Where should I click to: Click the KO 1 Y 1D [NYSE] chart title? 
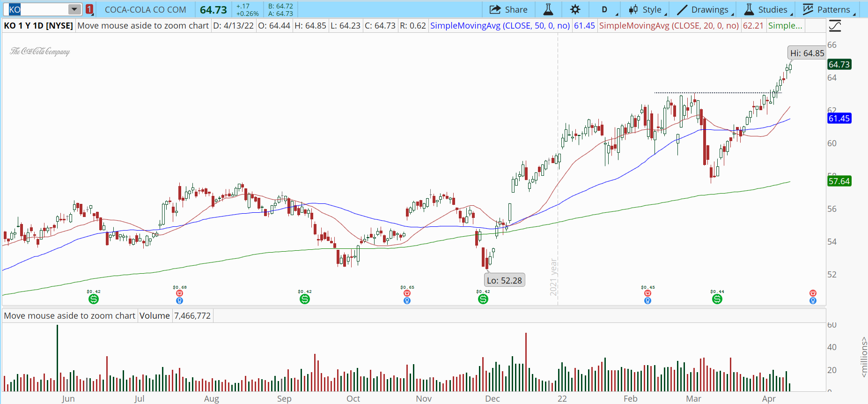[x=38, y=26]
